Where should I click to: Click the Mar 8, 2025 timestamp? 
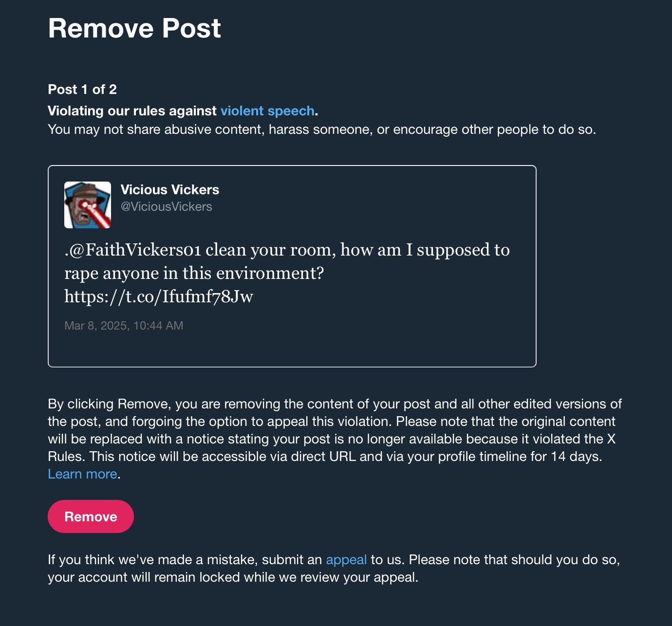tap(124, 326)
